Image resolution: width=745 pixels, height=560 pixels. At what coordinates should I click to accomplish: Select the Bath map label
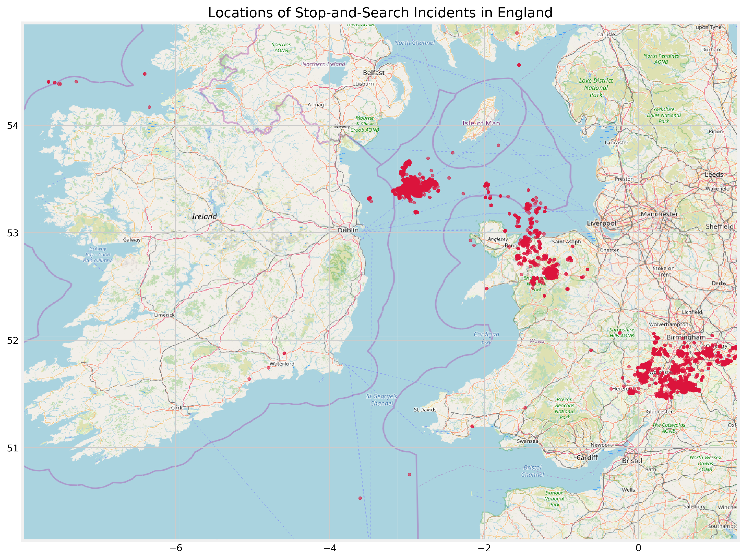click(x=650, y=469)
